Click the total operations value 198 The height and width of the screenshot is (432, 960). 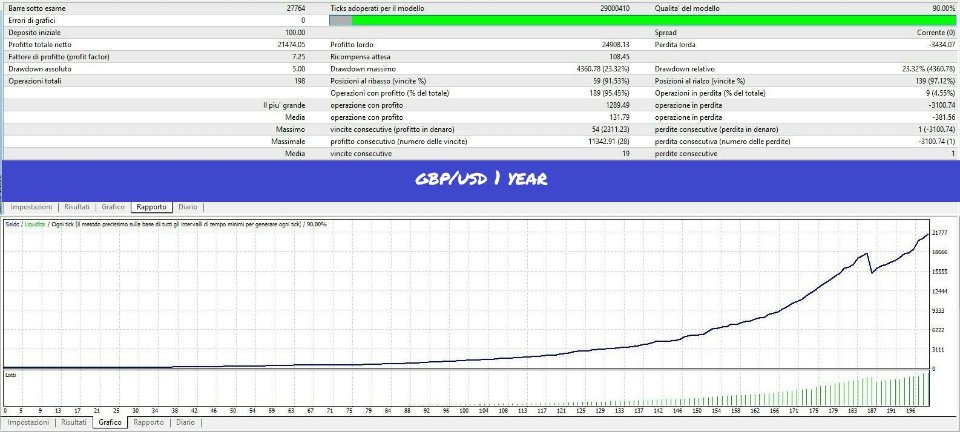coord(299,81)
